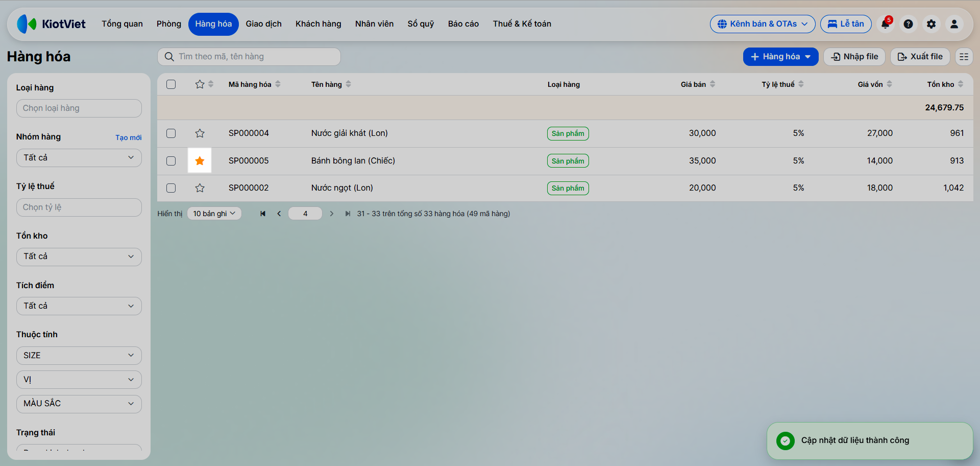
Task: Open the Giao dịch menu
Action: click(263, 24)
